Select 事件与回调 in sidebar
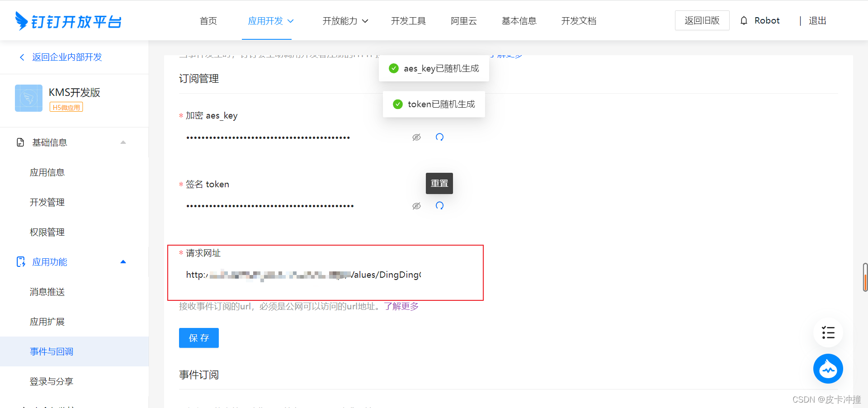The height and width of the screenshot is (408, 868). (74, 351)
